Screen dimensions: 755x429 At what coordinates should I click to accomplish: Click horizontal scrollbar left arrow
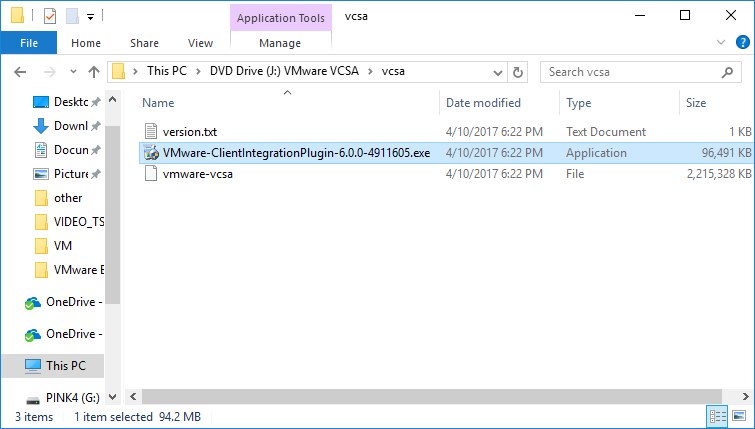tap(133, 397)
